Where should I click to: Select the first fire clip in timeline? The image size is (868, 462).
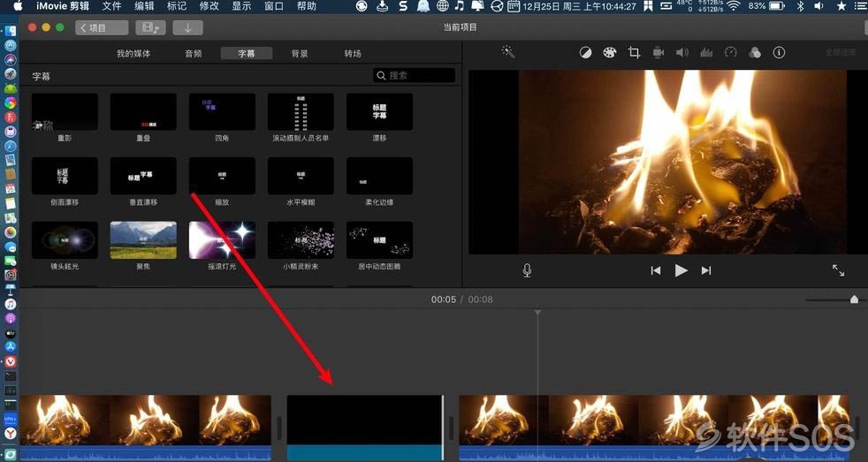(x=146, y=428)
